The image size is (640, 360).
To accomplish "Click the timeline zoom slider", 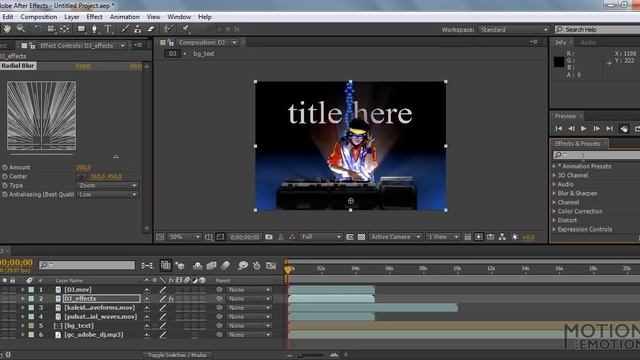I will click(x=312, y=355).
